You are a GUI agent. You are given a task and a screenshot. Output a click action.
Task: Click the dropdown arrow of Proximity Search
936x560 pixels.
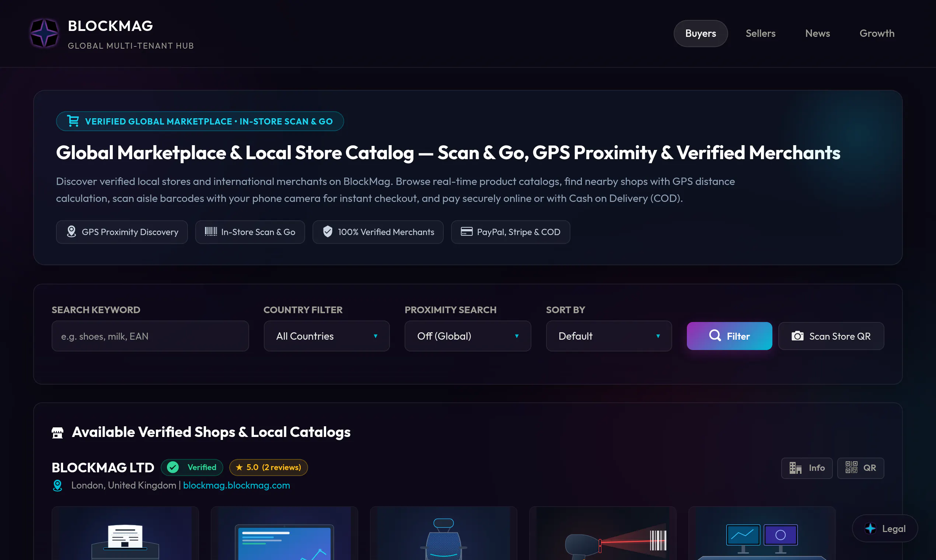(517, 336)
